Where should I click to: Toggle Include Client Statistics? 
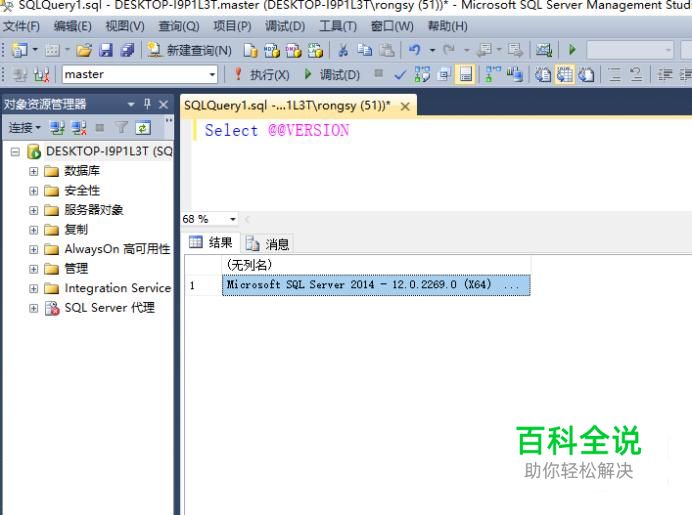[515, 75]
